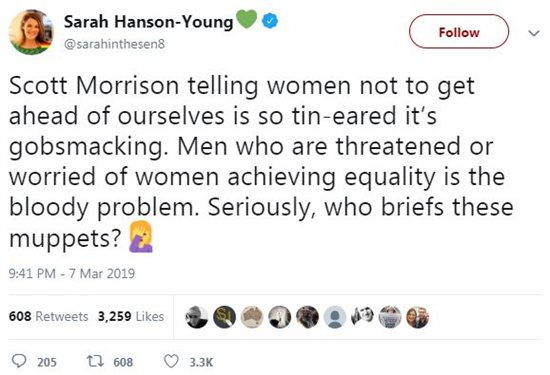
Task: Click the Sarah Hanson-Young display name
Action: pos(148,22)
